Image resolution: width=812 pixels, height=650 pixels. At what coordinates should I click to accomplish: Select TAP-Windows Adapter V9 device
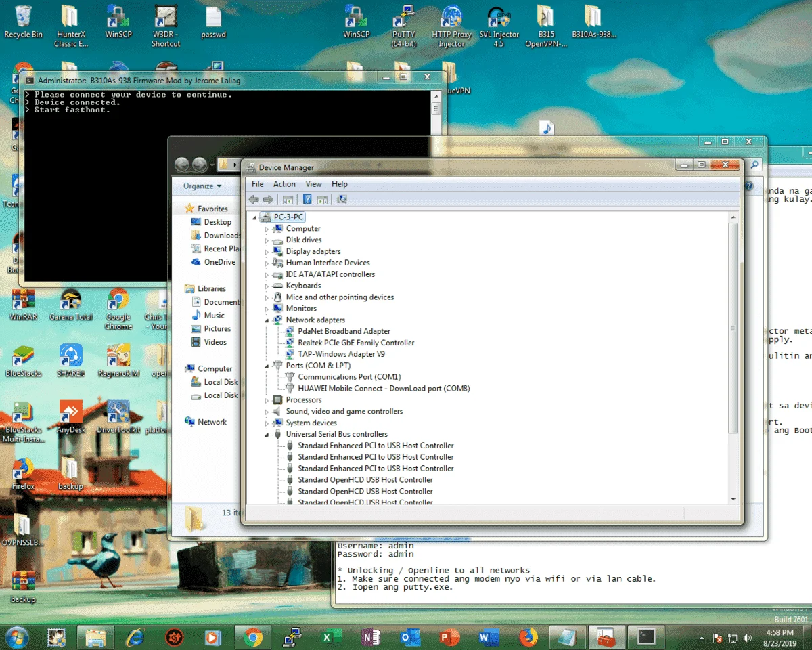tap(341, 355)
